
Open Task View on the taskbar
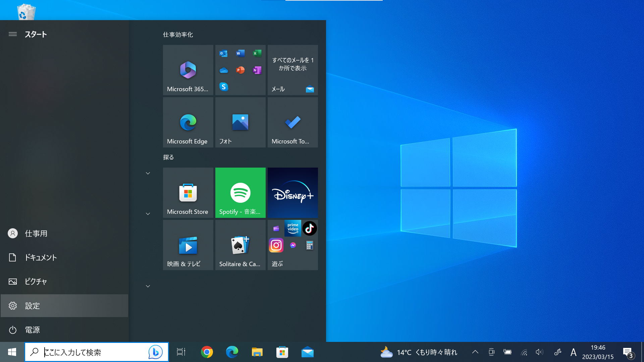click(181, 352)
